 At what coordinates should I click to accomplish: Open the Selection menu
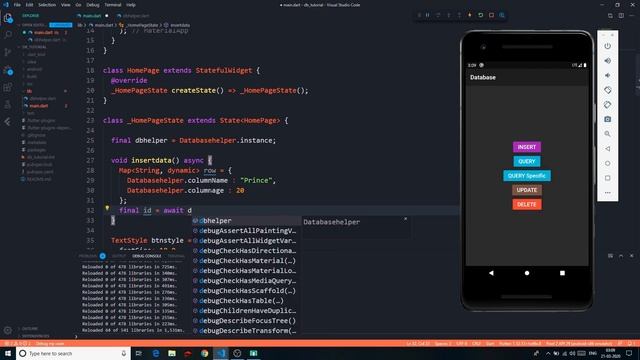point(47,5)
